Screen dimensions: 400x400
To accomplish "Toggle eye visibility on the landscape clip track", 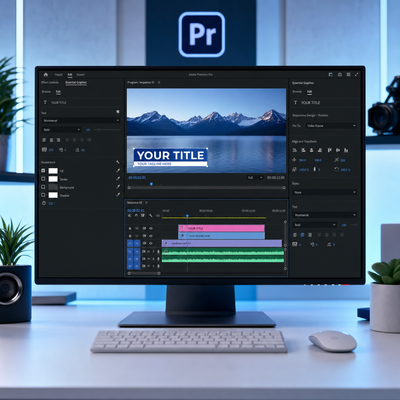I will click(151, 244).
